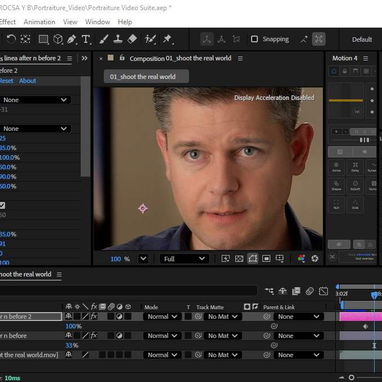Open Track Matte dropdown for 'n before' layer

tap(222, 336)
